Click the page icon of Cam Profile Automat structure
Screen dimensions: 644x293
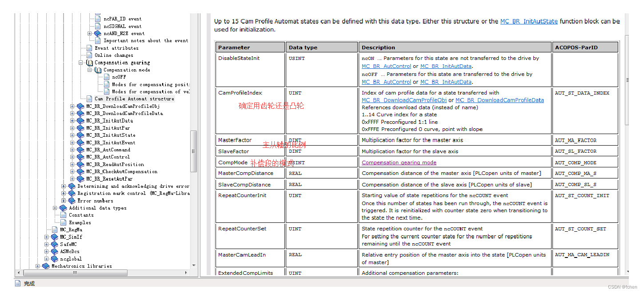[89, 99]
